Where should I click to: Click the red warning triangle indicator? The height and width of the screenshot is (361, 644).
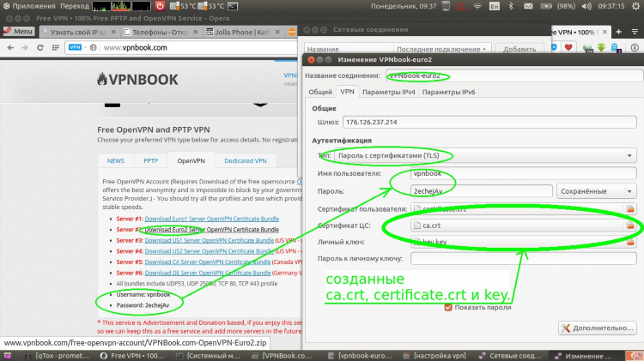pyautogui.click(x=460, y=6)
